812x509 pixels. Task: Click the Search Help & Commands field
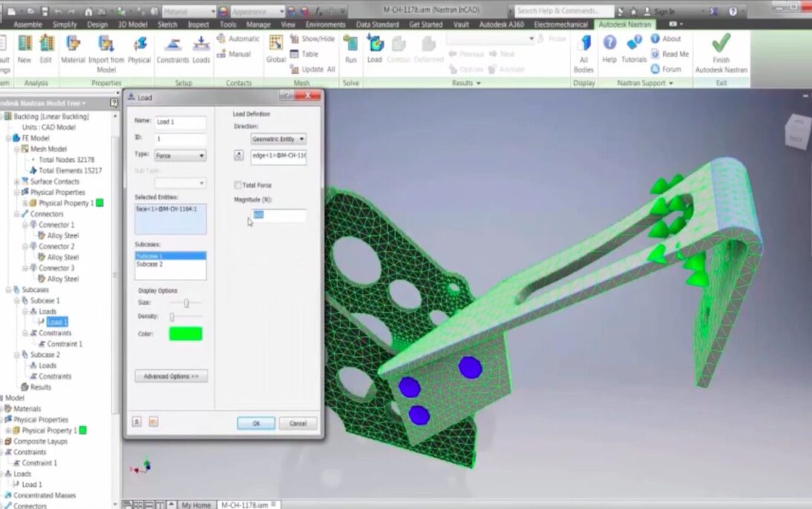tap(564, 10)
